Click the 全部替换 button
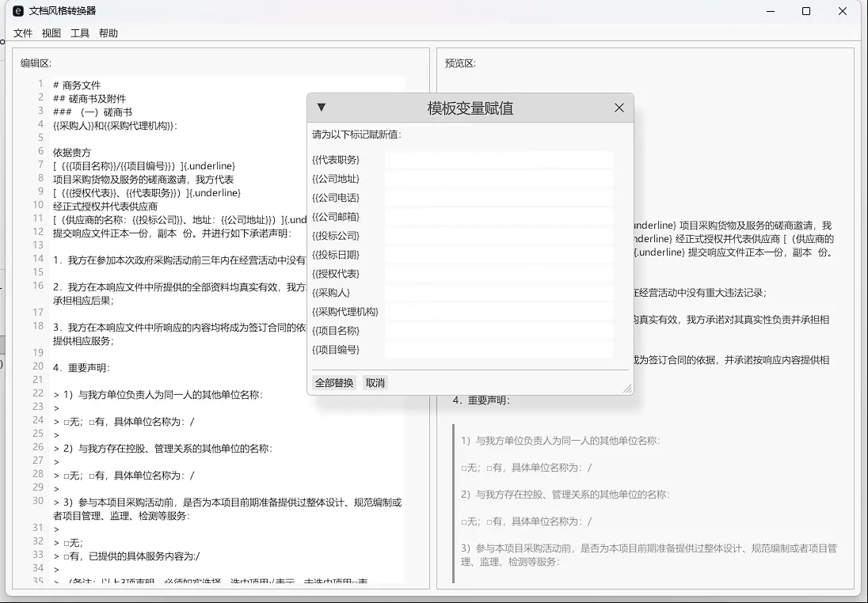868x603 pixels. (x=333, y=382)
